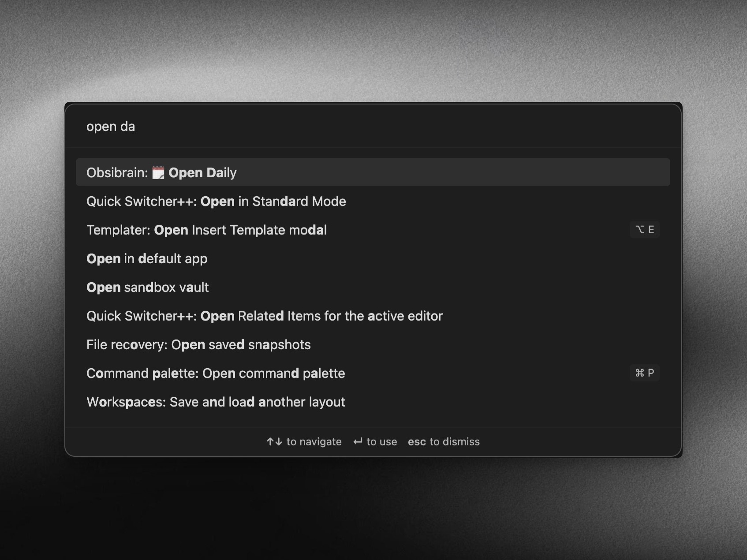Click the "to use" hint text

pos(381,441)
